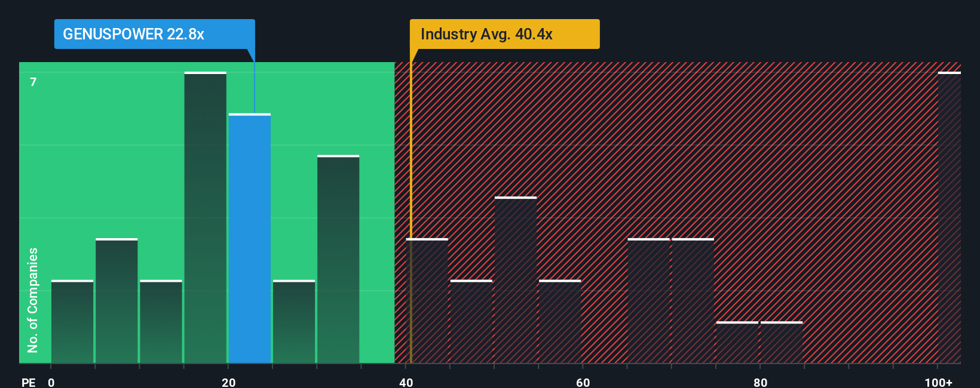This screenshot has width=980, height=388.
Task: Select the hatched bar at PE 70-75
Action: pyautogui.click(x=693, y=300)
